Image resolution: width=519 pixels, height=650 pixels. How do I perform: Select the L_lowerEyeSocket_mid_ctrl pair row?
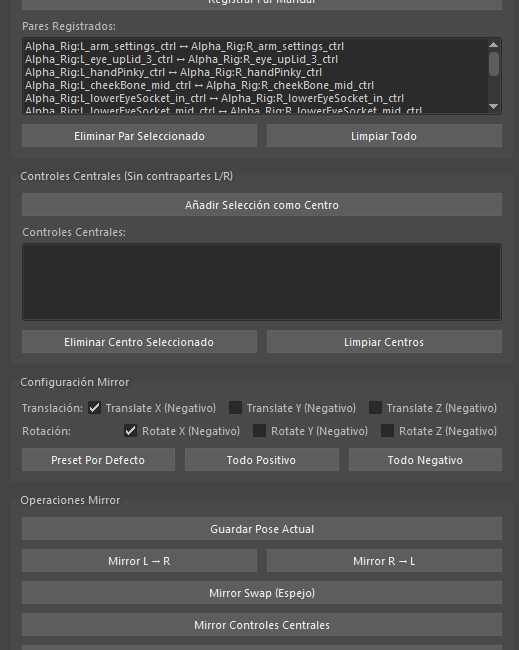click(256, 109)
